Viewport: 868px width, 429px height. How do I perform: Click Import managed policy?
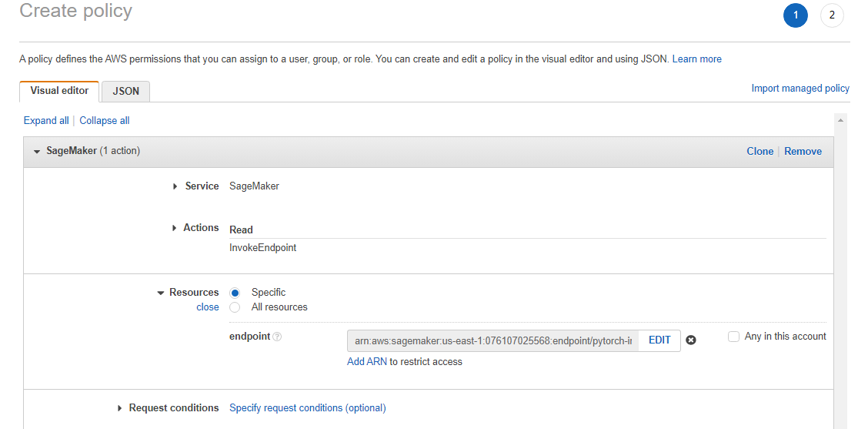pos(800,88)
